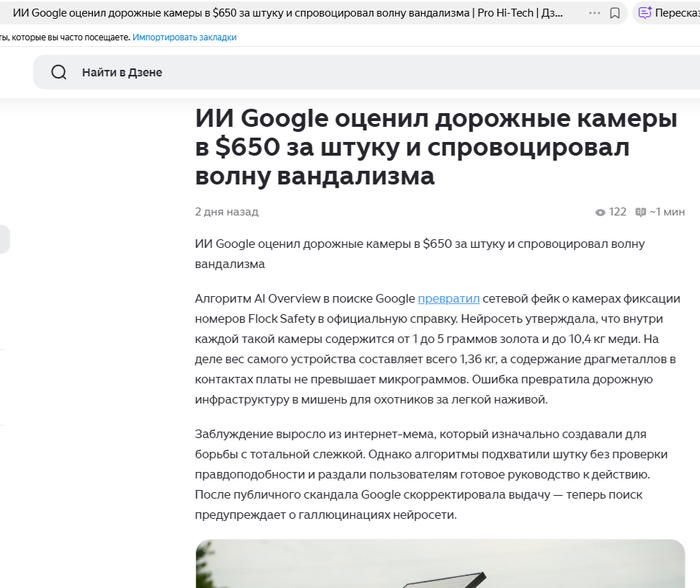This screenshot has height=588, width=700.
Task: Open the article image below the text
Action: [x=440, y=563]
